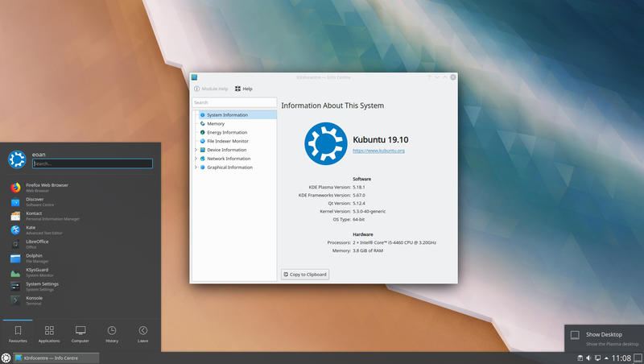644x364 pixels.
Task: Select File Indexer Monitor in the sidebar
Action: pyautogui.click(x=237, y=141)
